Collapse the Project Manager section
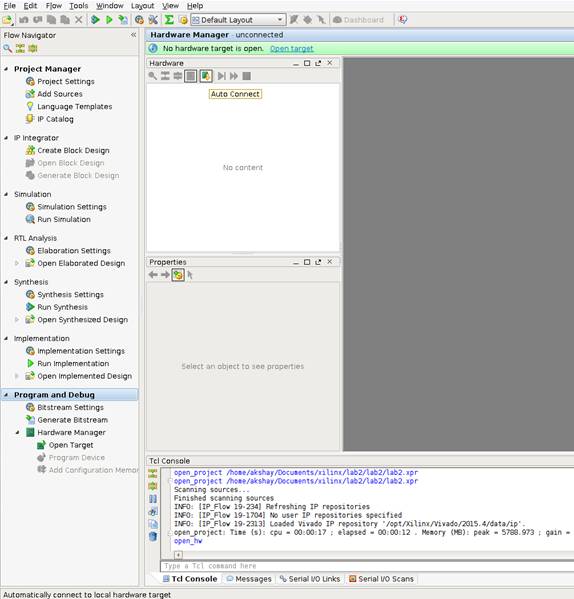This screenshot has width=574, height=599. click(6, 69)
